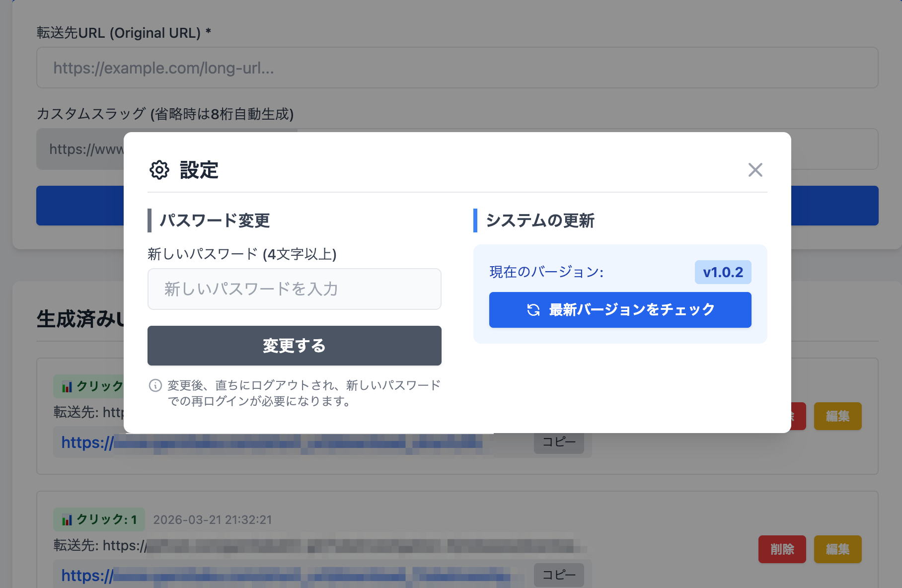Image resolution: width=902 pixels, height=588 pixels.
Task: Click the X icon to close the 設定 dialog
Action: 755,170
